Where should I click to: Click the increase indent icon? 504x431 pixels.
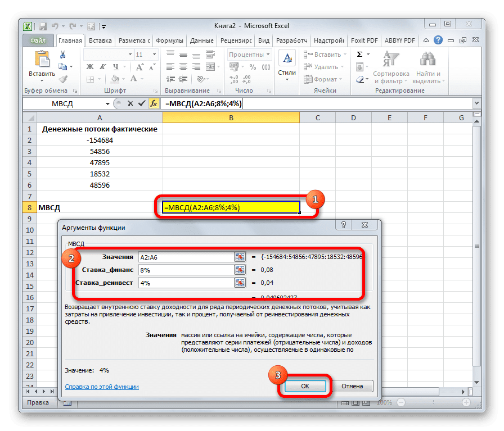(x=183, y=79)
